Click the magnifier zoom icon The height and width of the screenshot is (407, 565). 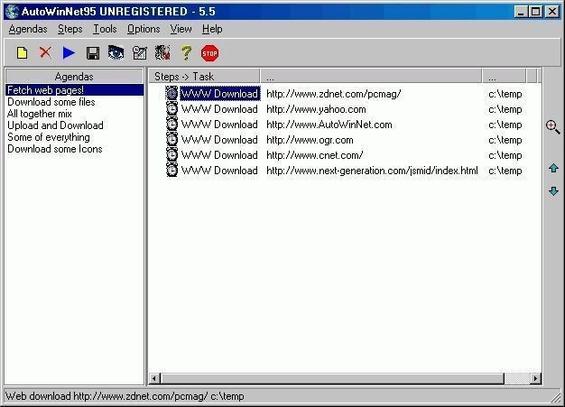coord(553,127)
